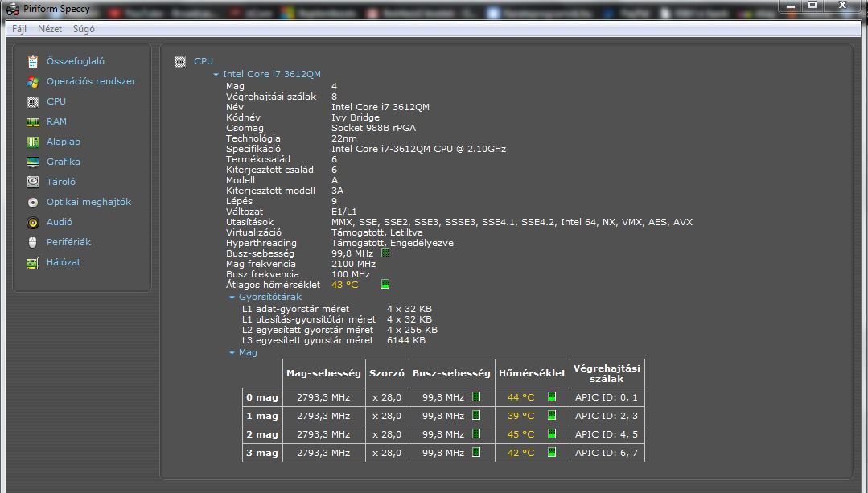Click the Specifikáció i7-3612QM @ 2.10GHz value
This screenshot has width=868, height=493.
tap(418, 149)
